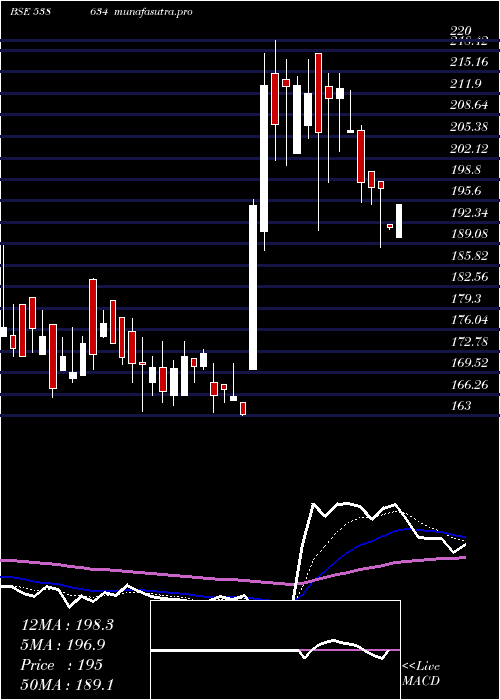The width and height of the screenshot is (500, 700).
Task: Select the 179.3 price level label
Action: point(466,298)
